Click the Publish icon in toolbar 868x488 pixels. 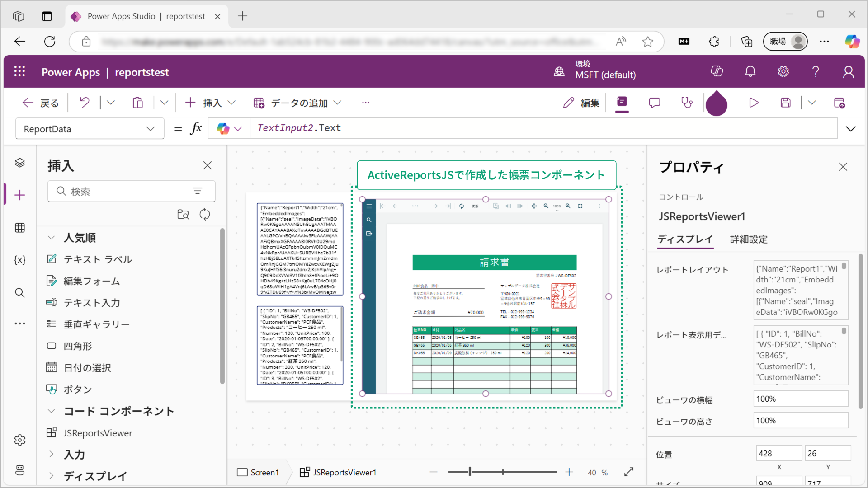(x=840, y=103)
